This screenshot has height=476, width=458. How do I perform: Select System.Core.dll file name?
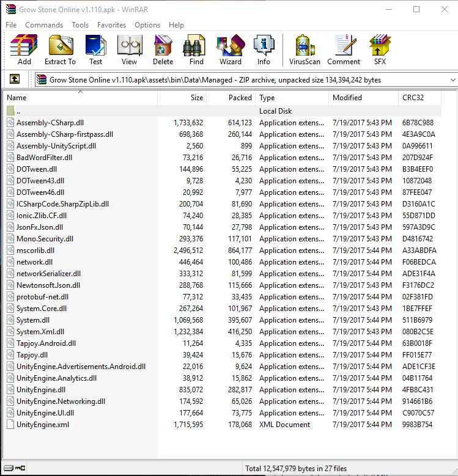tap(42, 308)
